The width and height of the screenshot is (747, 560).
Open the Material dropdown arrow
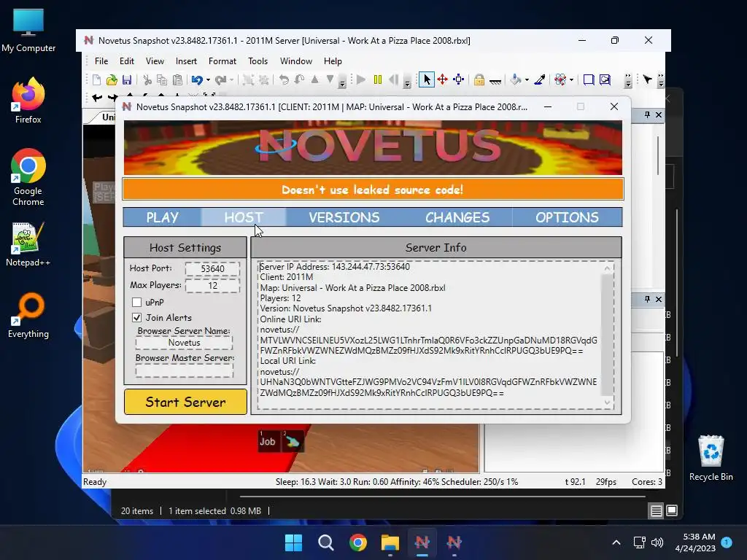(571, 80)
